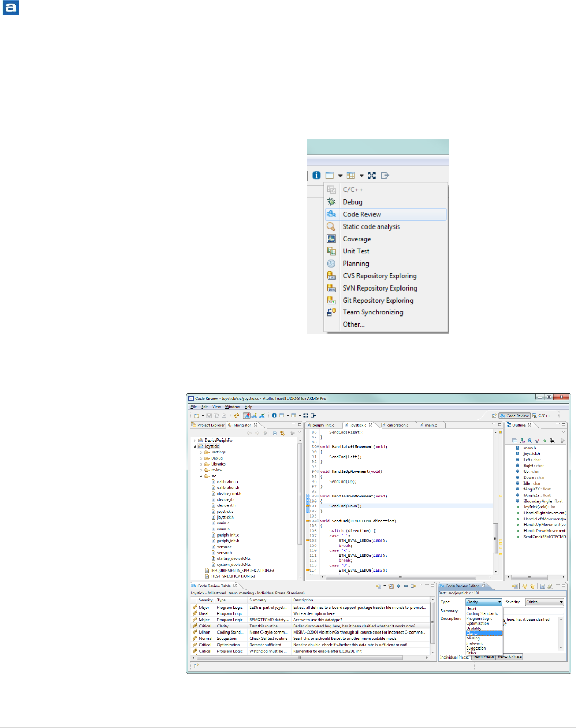Select C/C++ in the perspective menu
The width and height of the screenshot is (576, 728).
386,189
